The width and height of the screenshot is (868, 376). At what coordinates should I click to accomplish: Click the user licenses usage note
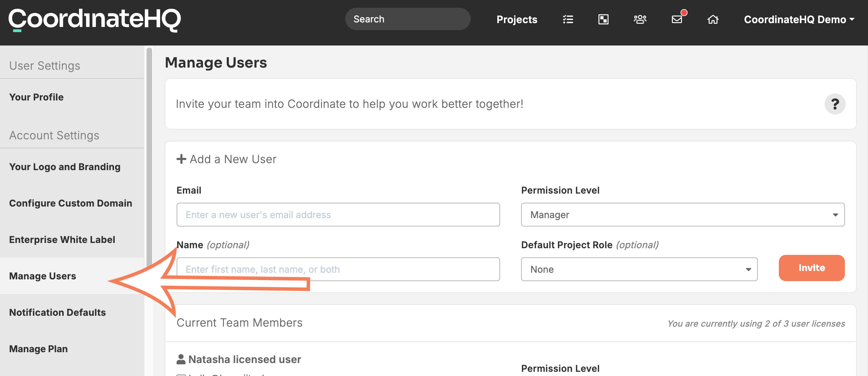click(x=756, y=323)
